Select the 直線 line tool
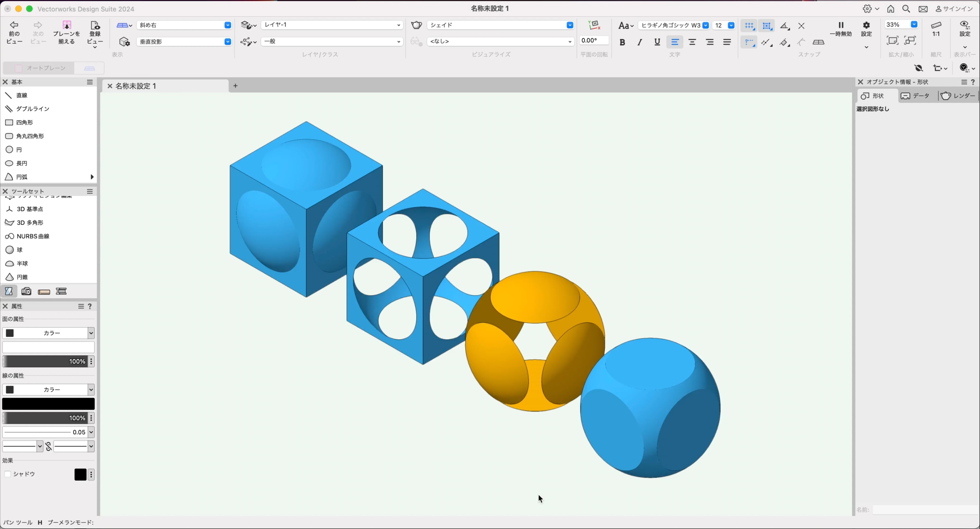 (x=48, y=96)
